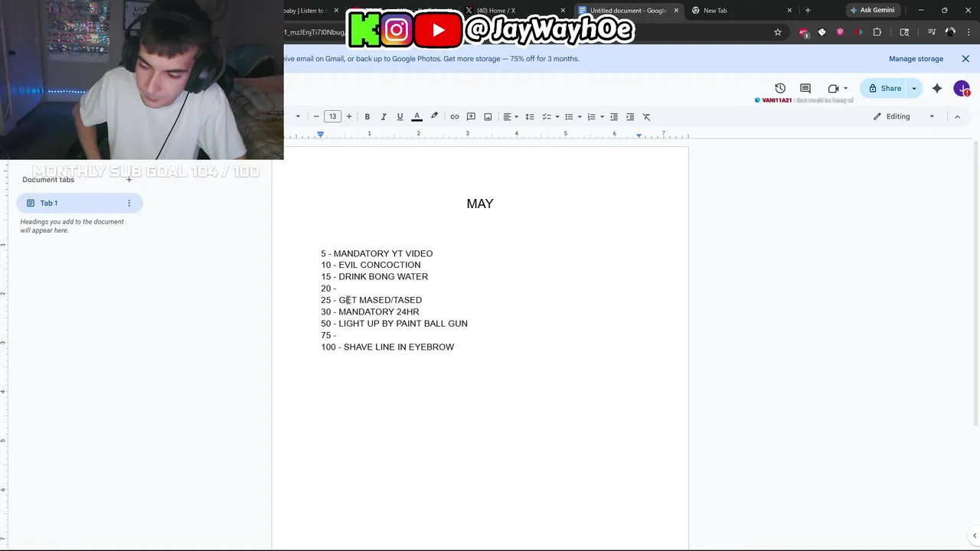Place cursor on the '20 -' line
The image size is (980, 551).
click(328, 289)
